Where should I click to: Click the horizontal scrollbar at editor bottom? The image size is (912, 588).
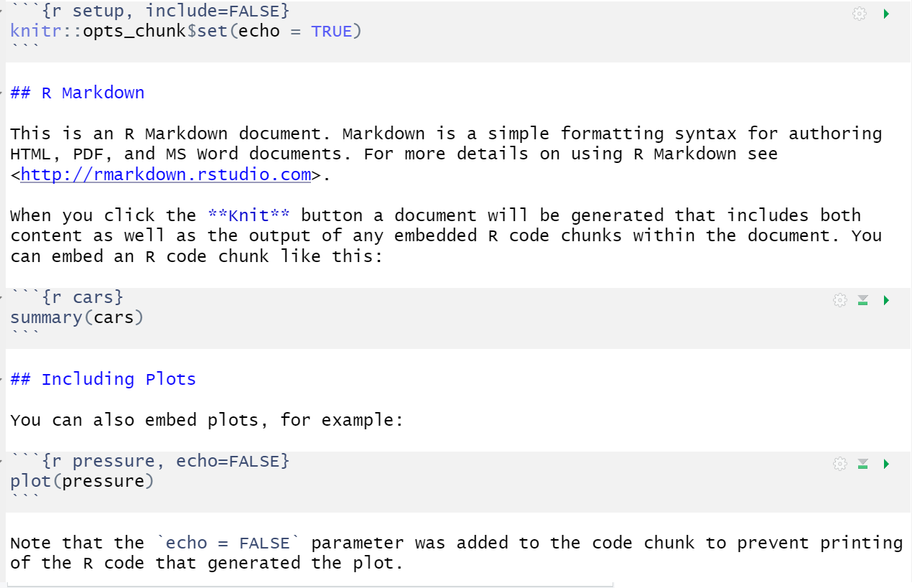(309, 585)
